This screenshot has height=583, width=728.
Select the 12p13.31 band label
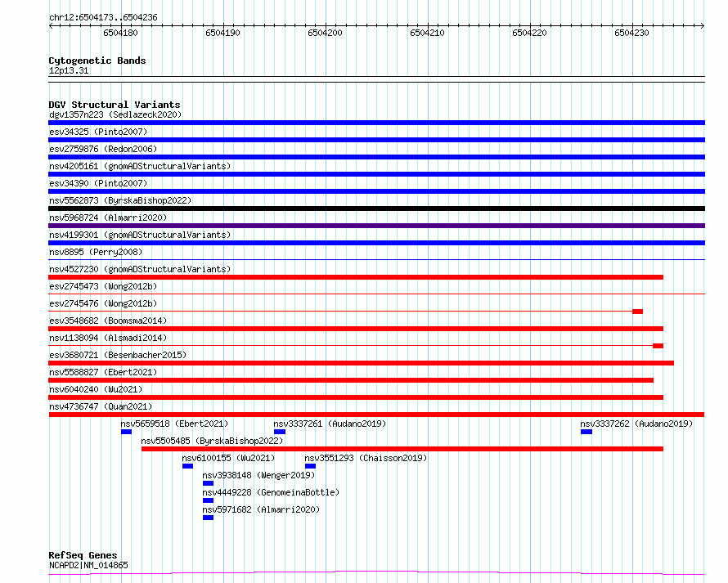(x=69, y=70)
